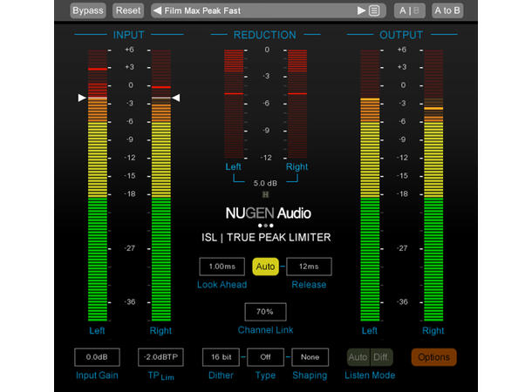This screenshot has width=532, height=392.
Task: Enable Diff. listen mode
Action: pos(381,357)
